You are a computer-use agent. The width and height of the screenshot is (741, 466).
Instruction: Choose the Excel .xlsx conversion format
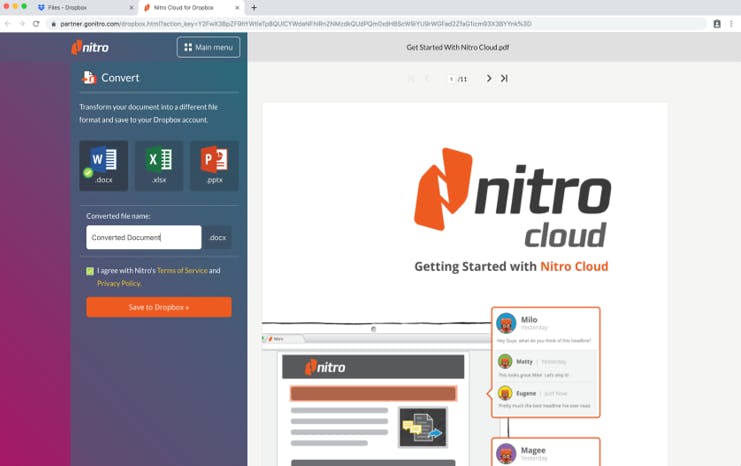159,165
